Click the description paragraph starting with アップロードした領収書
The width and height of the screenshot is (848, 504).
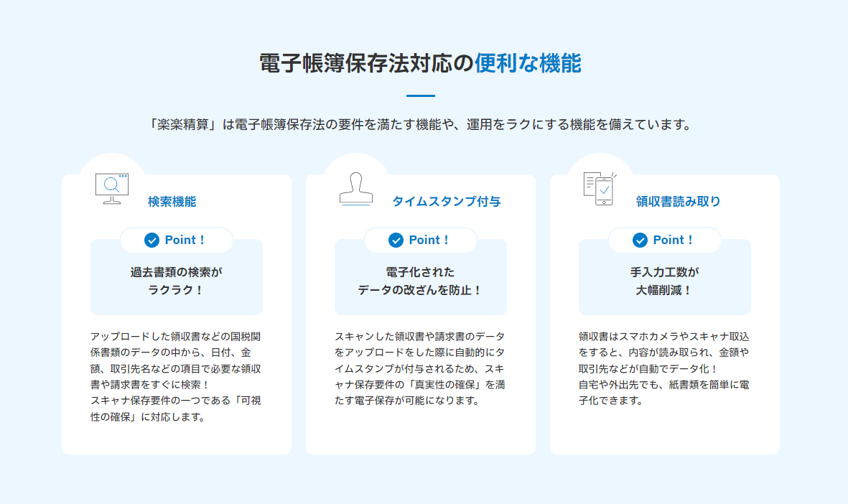click(176, 376)
